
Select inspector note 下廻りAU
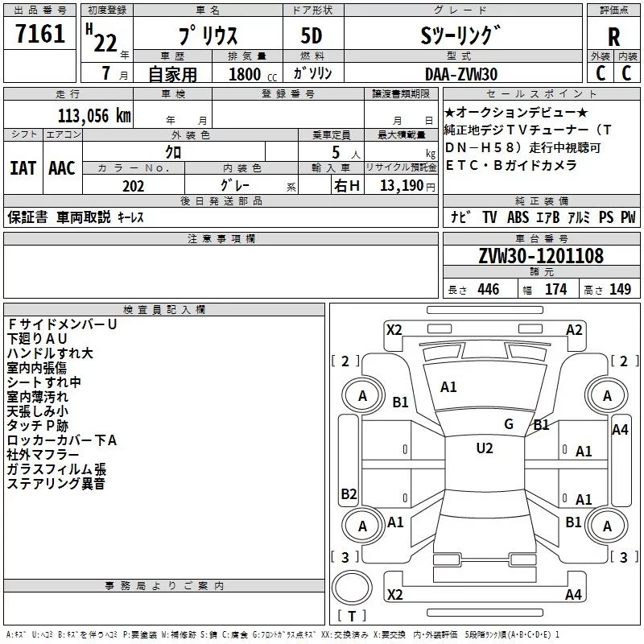click(x=37, y=338)
